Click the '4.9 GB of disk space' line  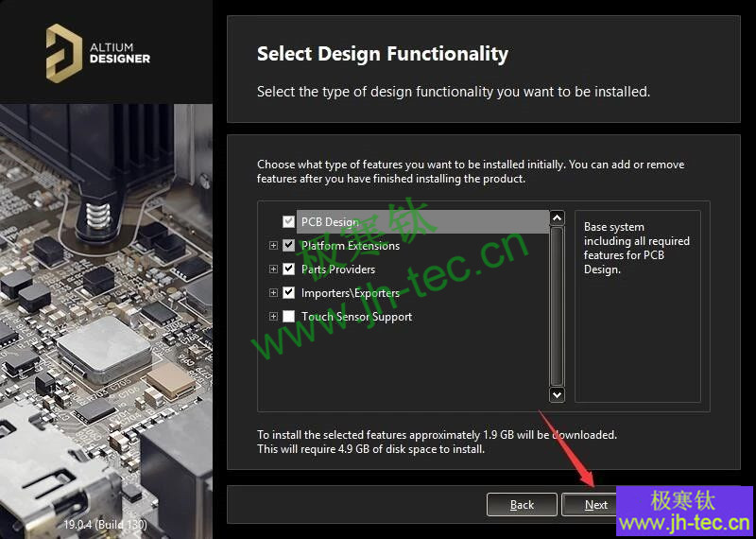tap(370, 449)
